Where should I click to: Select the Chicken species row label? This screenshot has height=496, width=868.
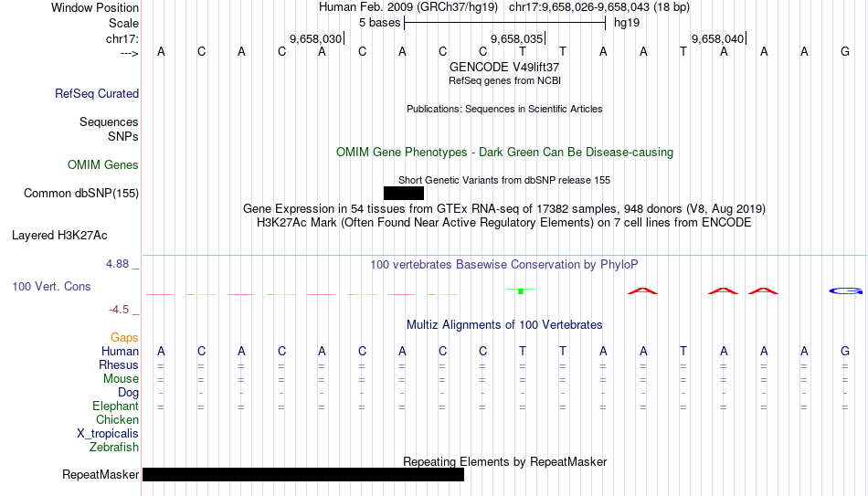[117, 419]
